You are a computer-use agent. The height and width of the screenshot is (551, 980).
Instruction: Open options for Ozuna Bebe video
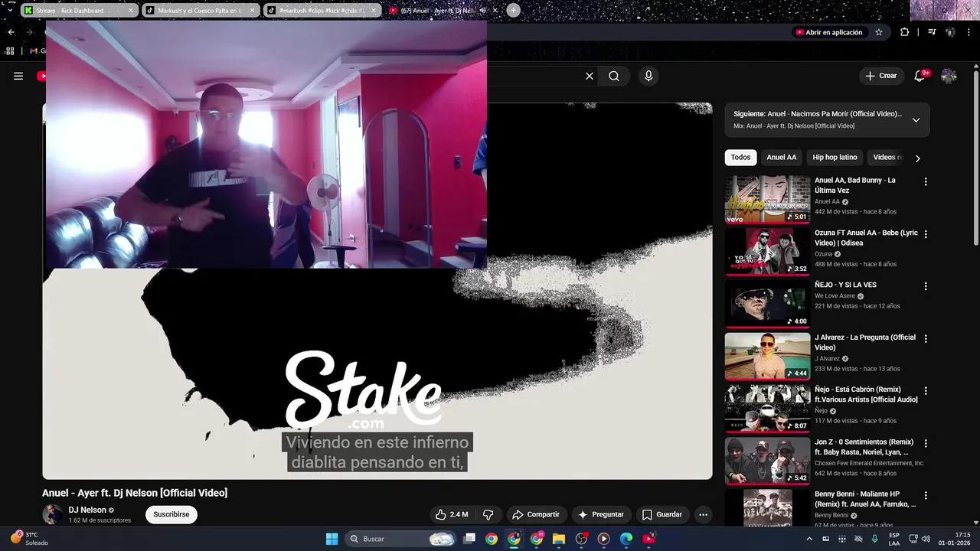pos(926,234)
